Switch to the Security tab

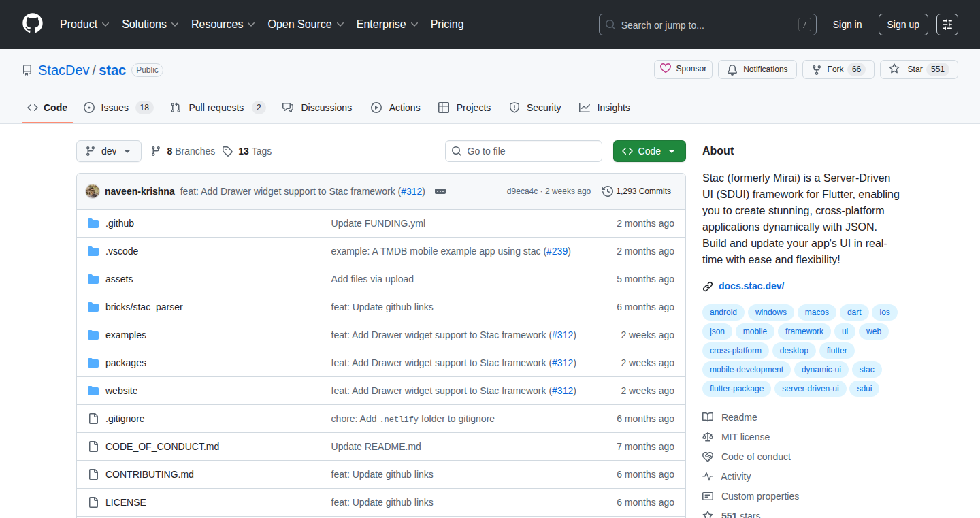(x=535, y=108)
